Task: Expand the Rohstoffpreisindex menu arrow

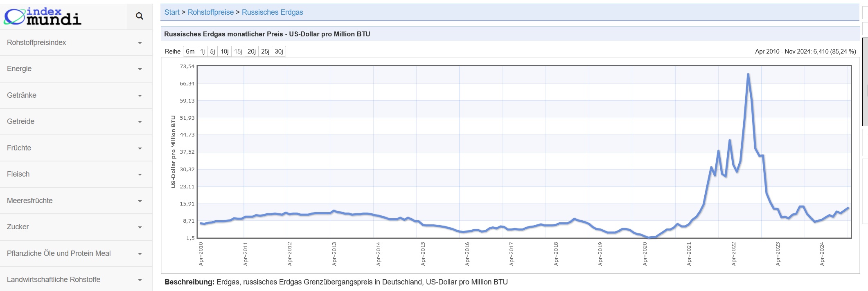Action: point(140,43)
